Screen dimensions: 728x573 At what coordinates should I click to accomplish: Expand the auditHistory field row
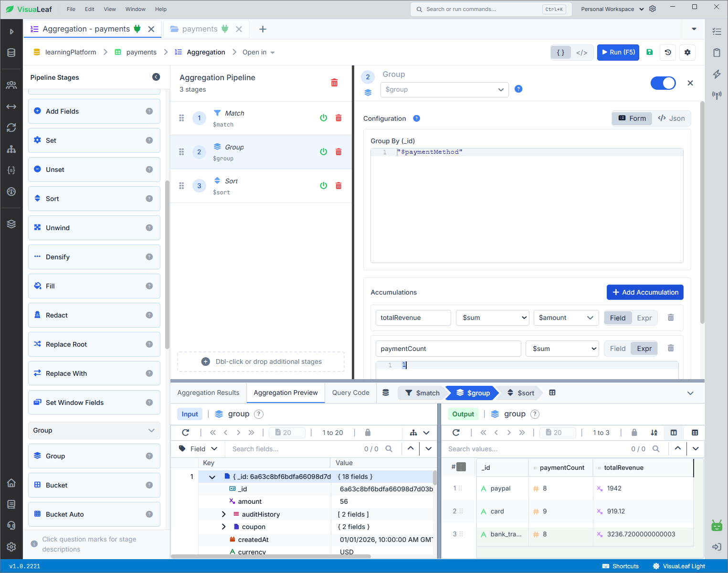tap(223, 514)
